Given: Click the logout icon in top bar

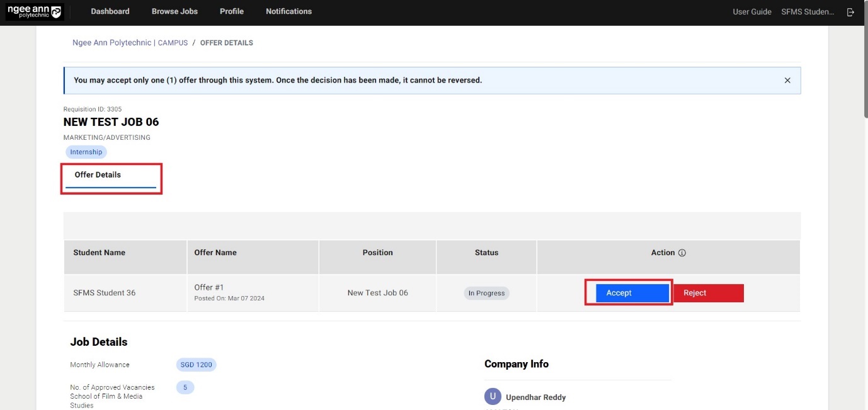Looking at the screenshot, I should [x=850, y=12].
